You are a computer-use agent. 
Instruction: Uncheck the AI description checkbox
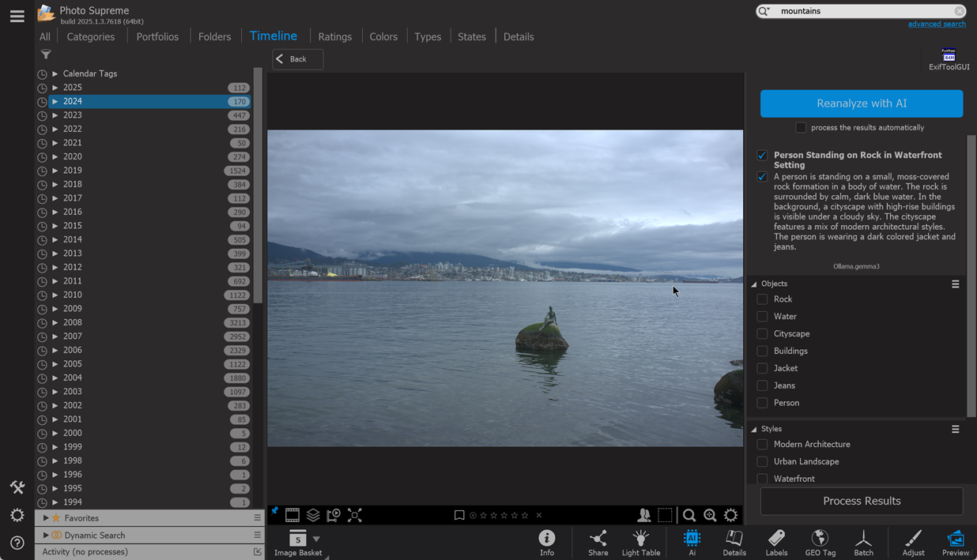point(762,177)
